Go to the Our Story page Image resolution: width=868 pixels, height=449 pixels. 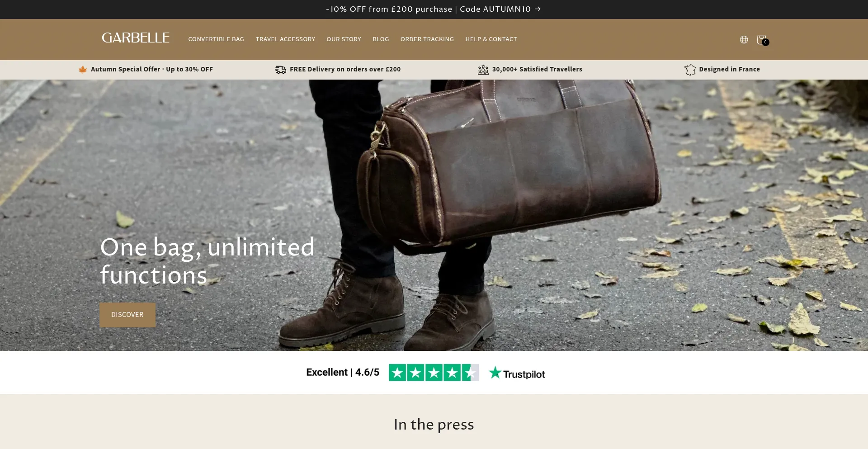(344, 39)
